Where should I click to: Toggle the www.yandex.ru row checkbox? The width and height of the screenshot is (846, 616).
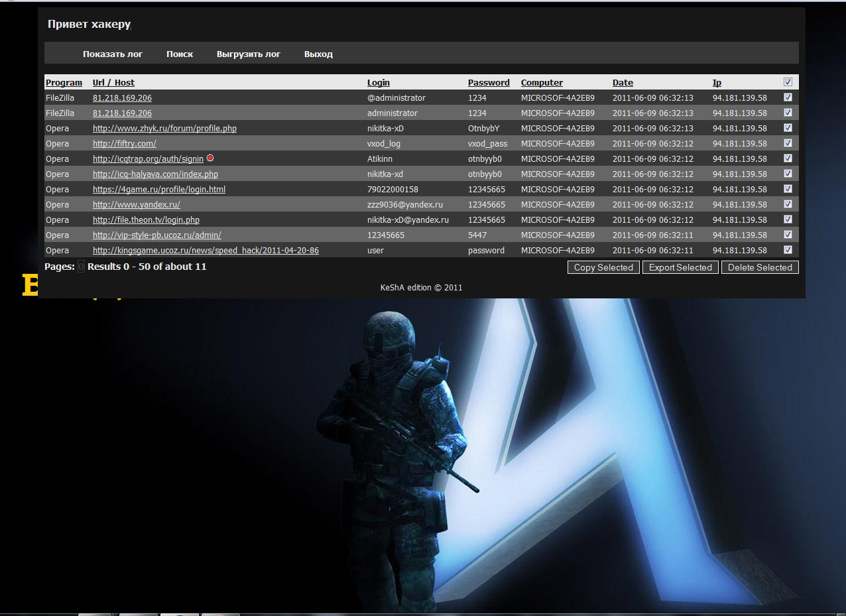click(788, 204)
